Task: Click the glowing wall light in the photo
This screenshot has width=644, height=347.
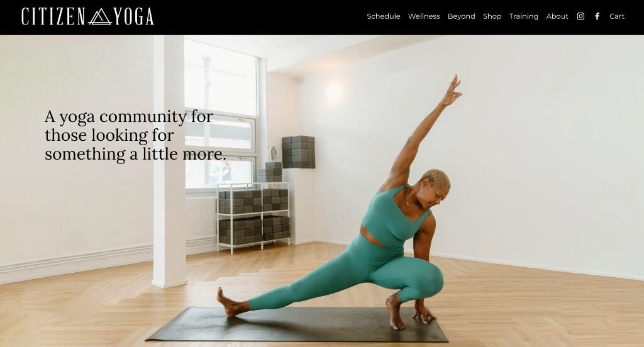Action: point(334,92)
